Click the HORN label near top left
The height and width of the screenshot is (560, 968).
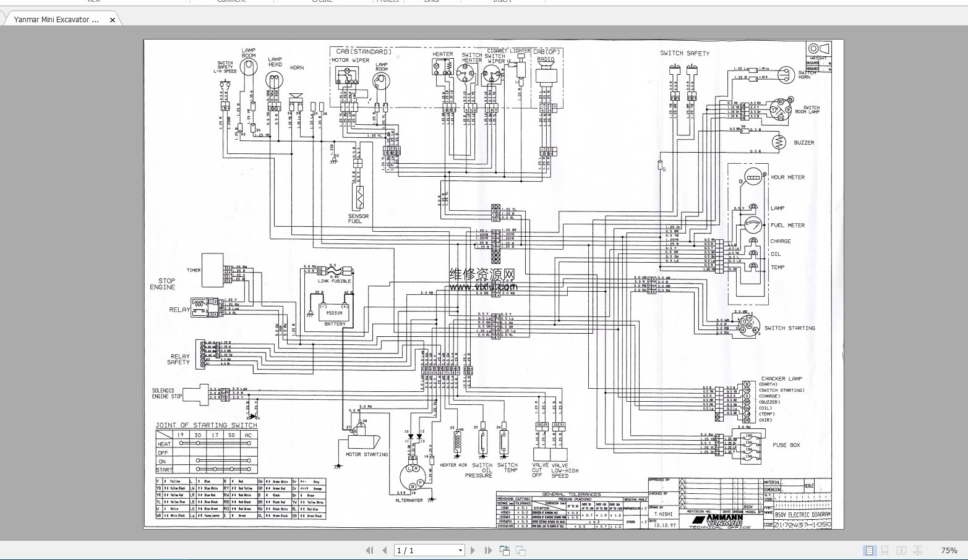tap(297, 68)
